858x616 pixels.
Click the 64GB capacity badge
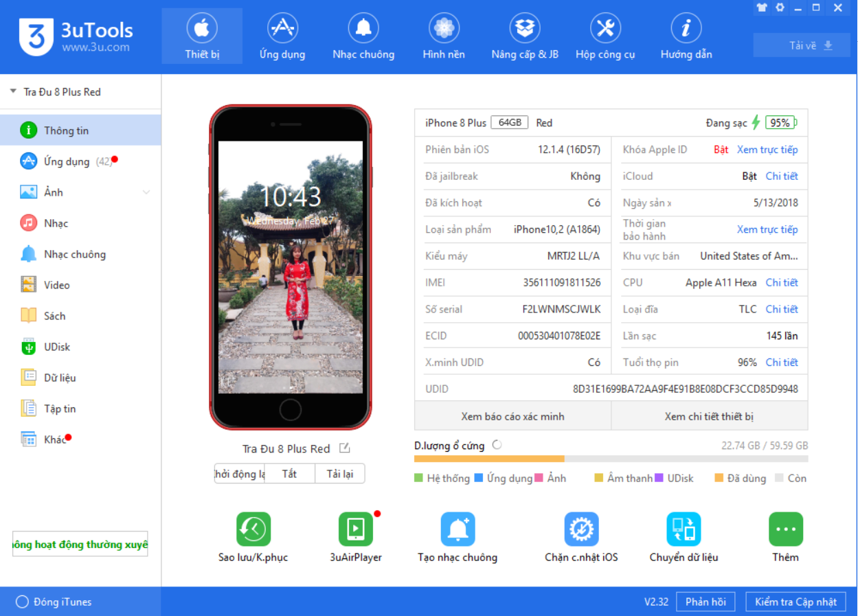point(510,123)
